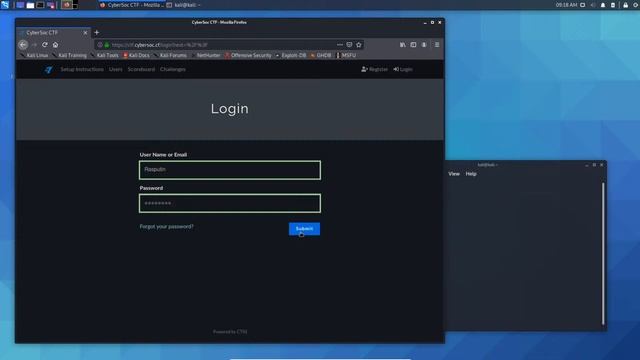This screenshot has width=640, height=360.
Task: Open the Kali Tools bookmark
Action: [104, 55]
